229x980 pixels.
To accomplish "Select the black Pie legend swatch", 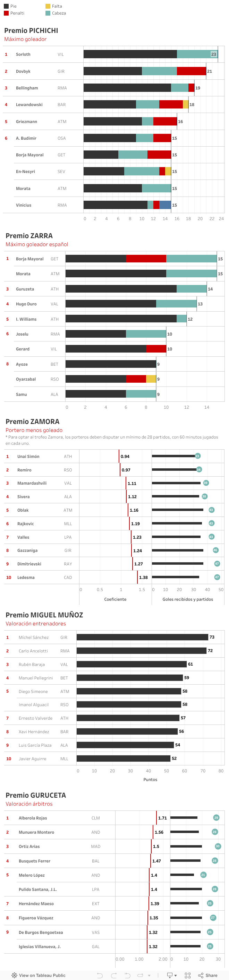I will tap(6, 6).
